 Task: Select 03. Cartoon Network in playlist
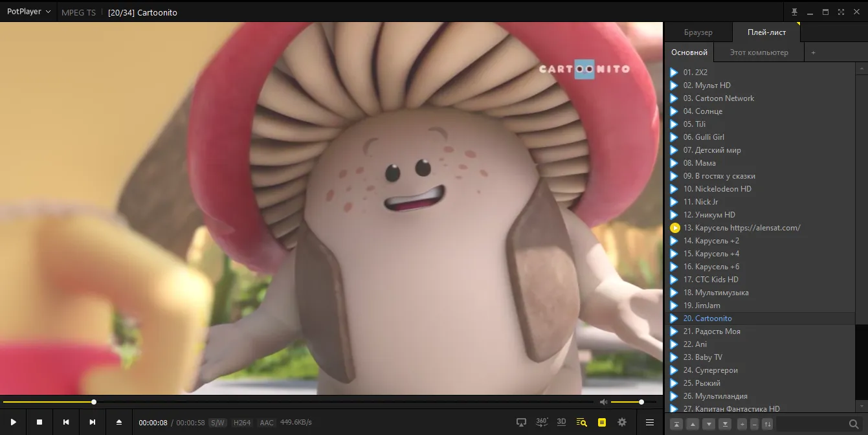point(761,98)
